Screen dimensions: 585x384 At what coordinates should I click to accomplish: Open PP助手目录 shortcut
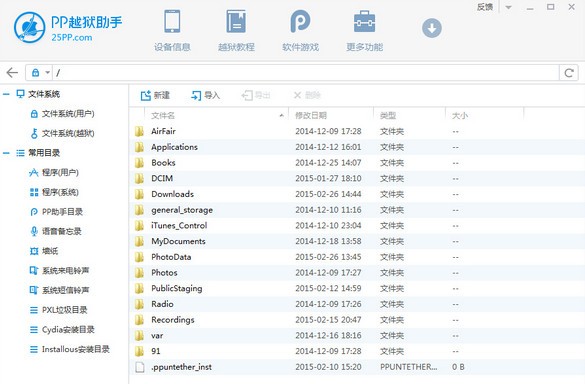pos(56,212)
